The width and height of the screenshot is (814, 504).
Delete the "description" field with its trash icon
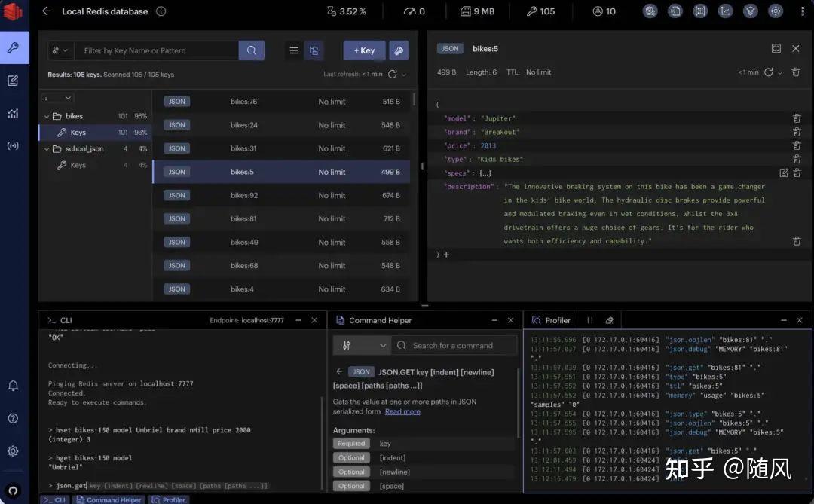[797, 241]
